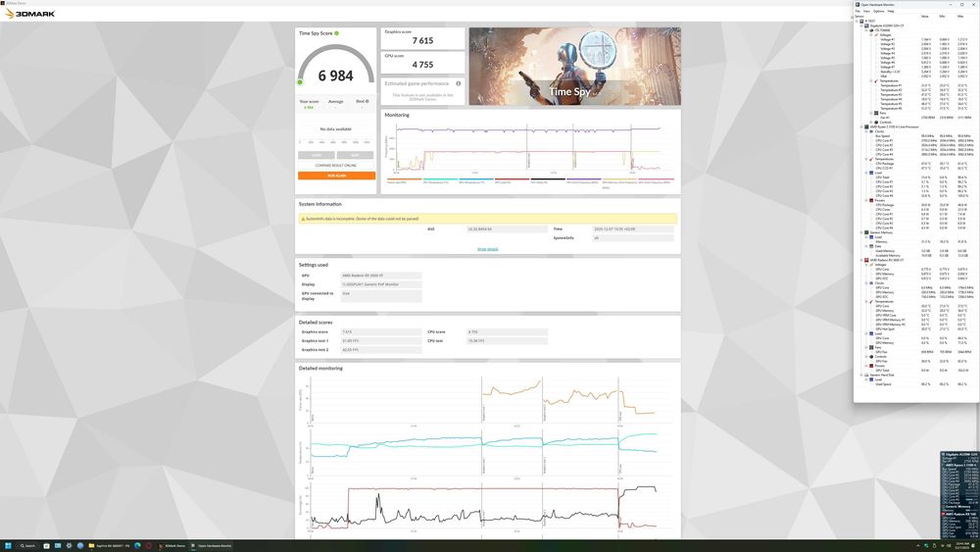Click the Value column header in Open Hardware Monitor
This screenshot has height=552, width=980.
(924, 17)
